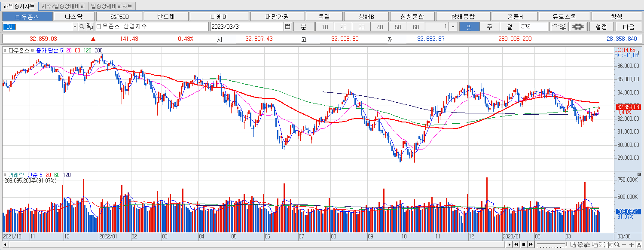Select the zoom magnifier tool in bottom toolbar
The height and width of the screenshot is (250, 644).
(x=617, y=244)
